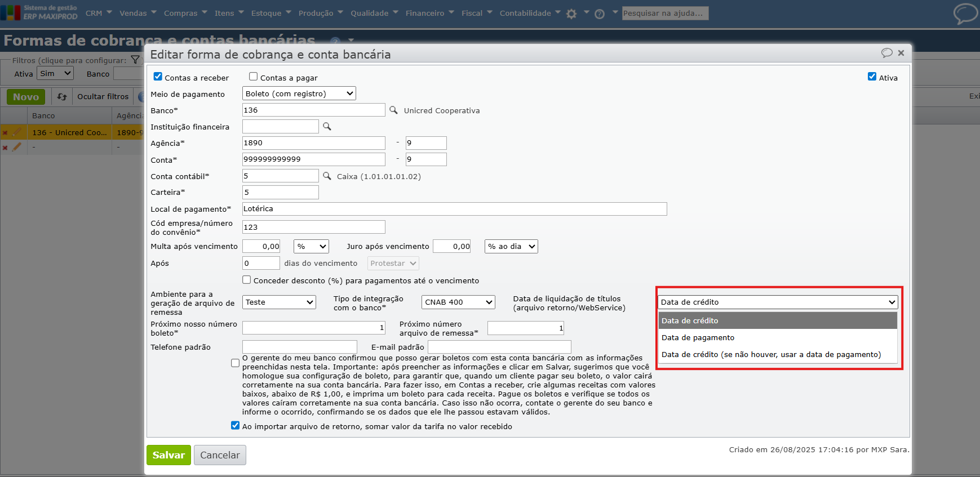980x477 pixels.
Task: Click the search magnifier beside the Banco field
Action: pos(393,110)
